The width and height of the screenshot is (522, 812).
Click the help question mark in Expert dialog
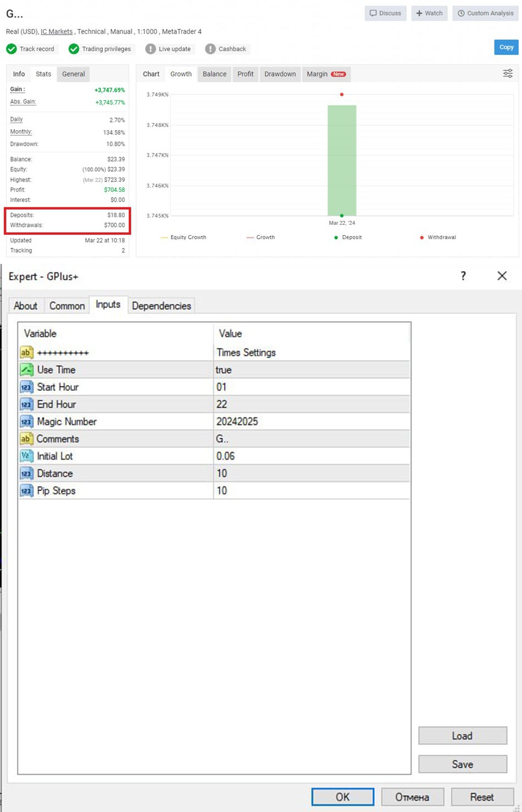(463, 276)
